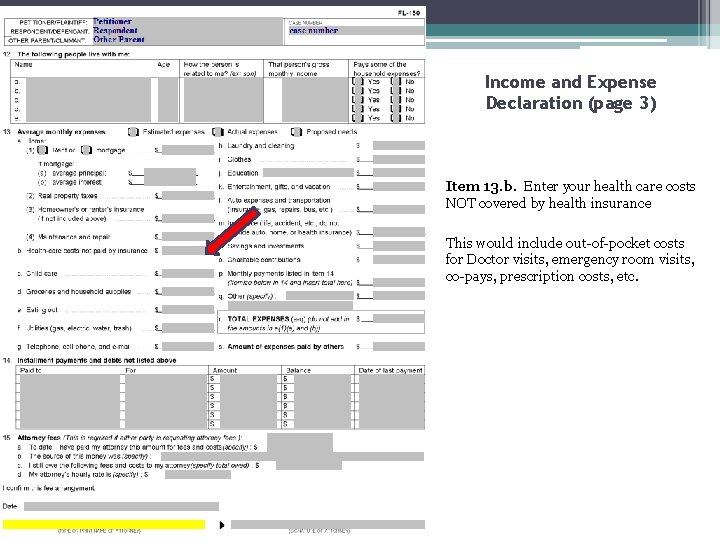
Task: Click the Telephone, cell phone, and e-mail amount field
Action: click(x=188, y=346)
